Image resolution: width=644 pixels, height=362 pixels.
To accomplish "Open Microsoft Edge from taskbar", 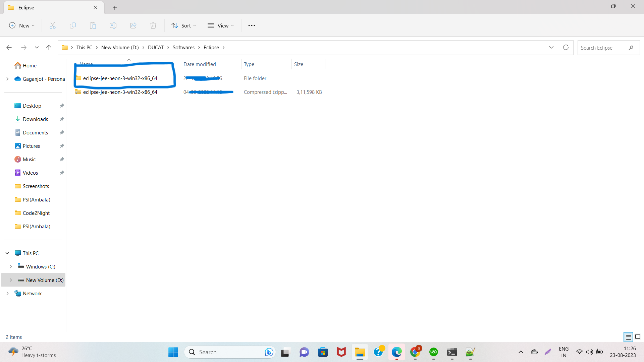I will click(396, 352).
